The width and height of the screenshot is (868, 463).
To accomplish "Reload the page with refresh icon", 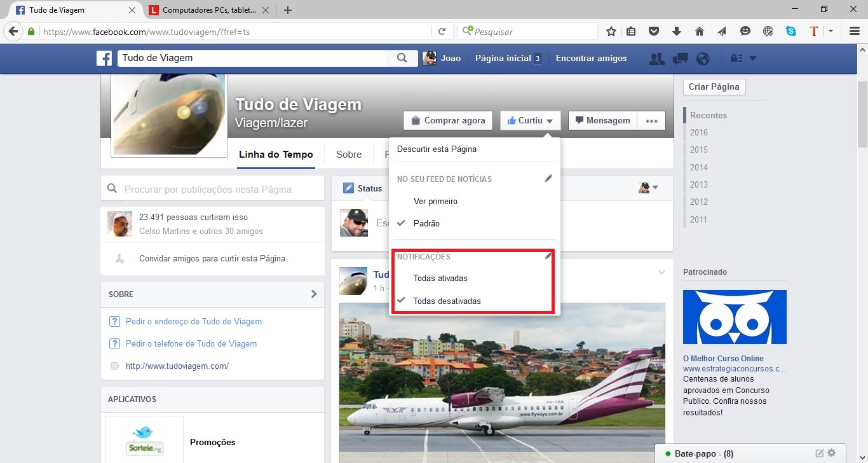I will [x=442, y=31].
